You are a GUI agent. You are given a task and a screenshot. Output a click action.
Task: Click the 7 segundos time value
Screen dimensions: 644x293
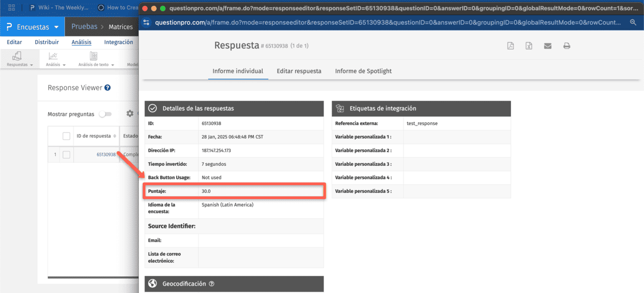point(214,164)
